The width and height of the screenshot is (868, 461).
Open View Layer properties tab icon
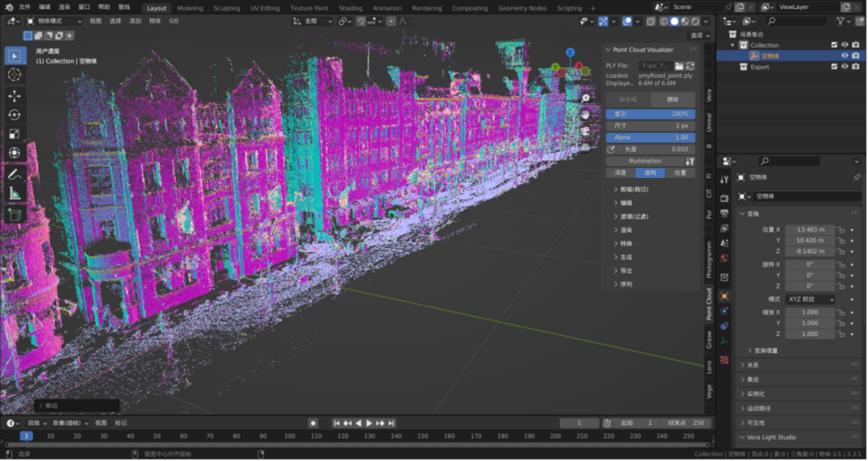pyautogui.click(x=724, y=228)
